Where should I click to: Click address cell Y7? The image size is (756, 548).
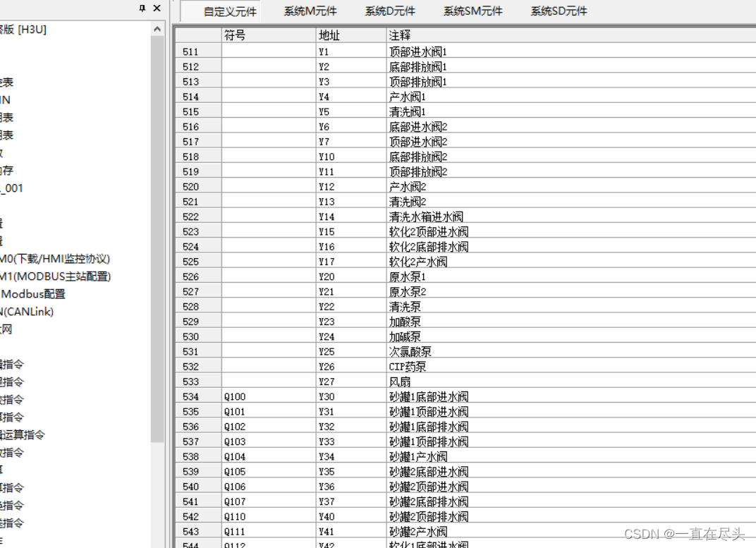click(351, 141)
